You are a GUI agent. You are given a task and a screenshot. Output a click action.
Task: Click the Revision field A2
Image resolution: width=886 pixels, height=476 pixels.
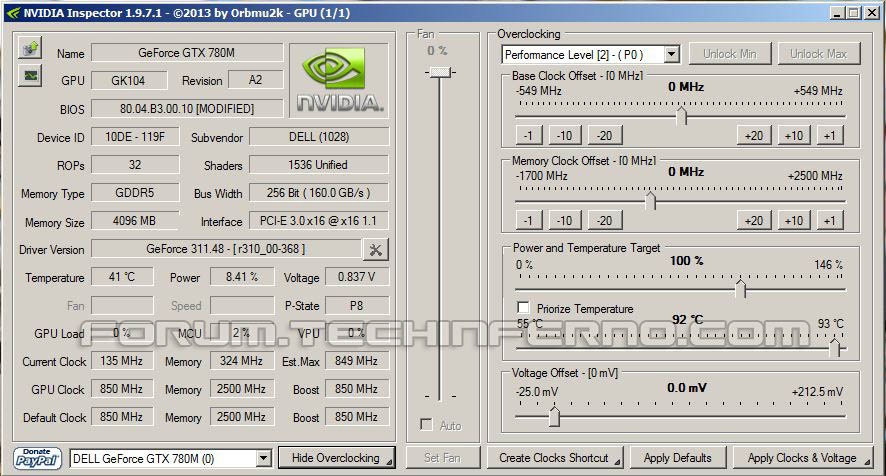[x=255, y=80]
